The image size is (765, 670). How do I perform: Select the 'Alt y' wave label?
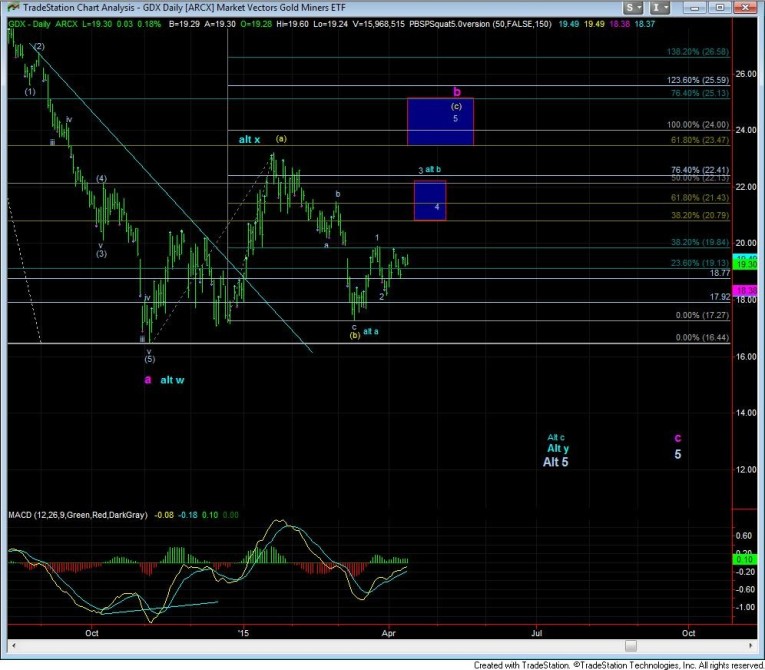click(558, 448)
